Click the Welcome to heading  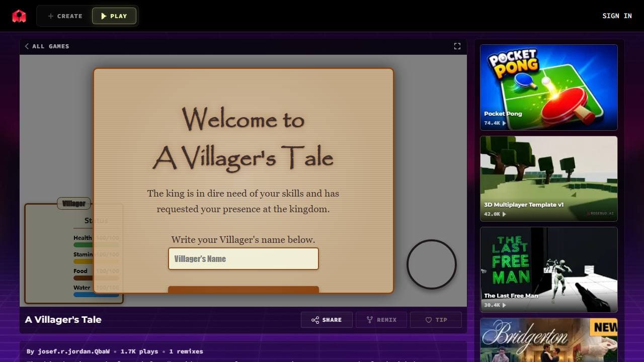click(x=243, y=119)
